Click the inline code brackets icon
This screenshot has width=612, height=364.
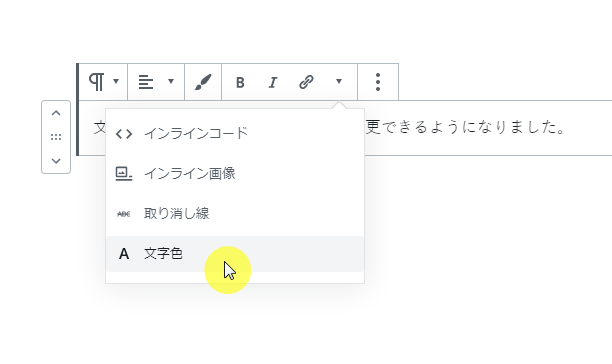(124, 134)
